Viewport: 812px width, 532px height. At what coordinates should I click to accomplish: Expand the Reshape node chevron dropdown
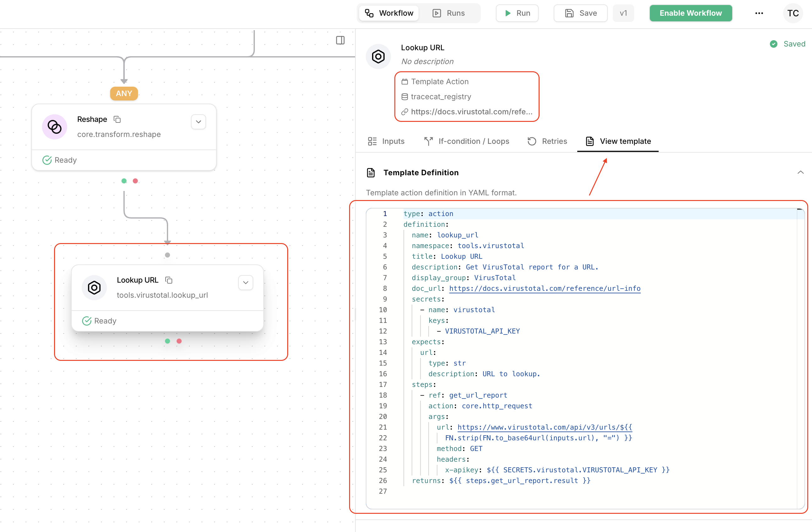pos(198,122)
